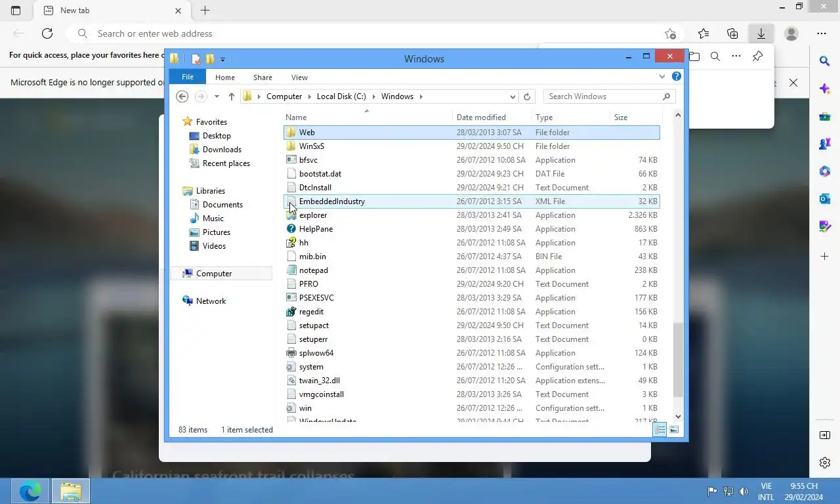Select the PSEXESVC file name
This screenshot has height=504, width=840.
(x=316, y=298)
